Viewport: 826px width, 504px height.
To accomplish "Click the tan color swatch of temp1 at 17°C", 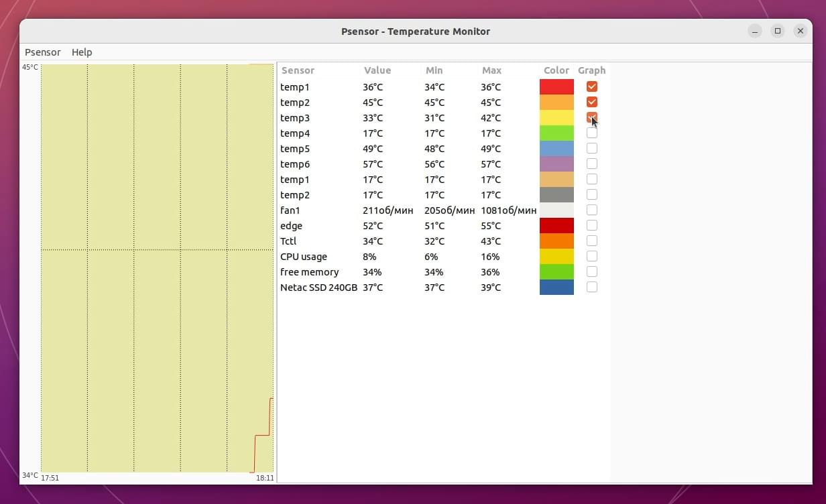I will (x=556, y=180).
